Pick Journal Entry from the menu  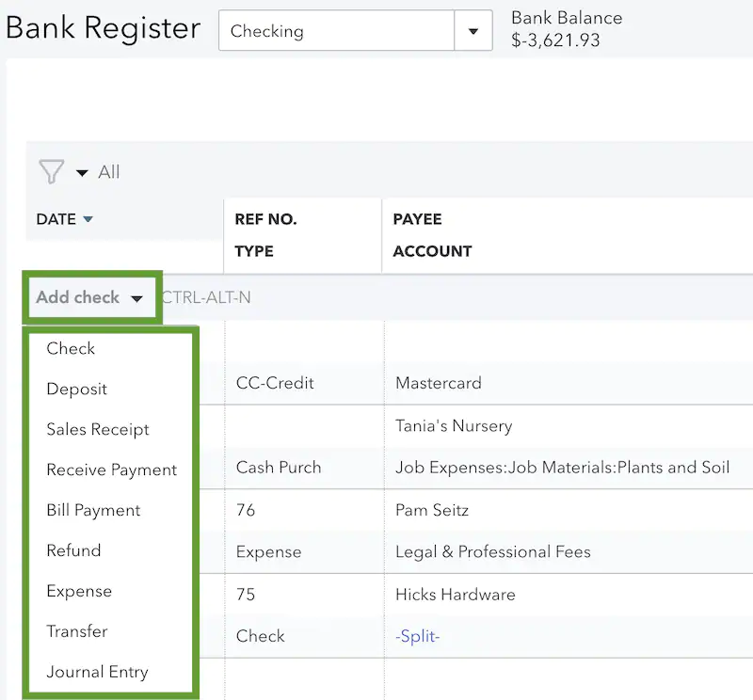[x=97, y=672]
